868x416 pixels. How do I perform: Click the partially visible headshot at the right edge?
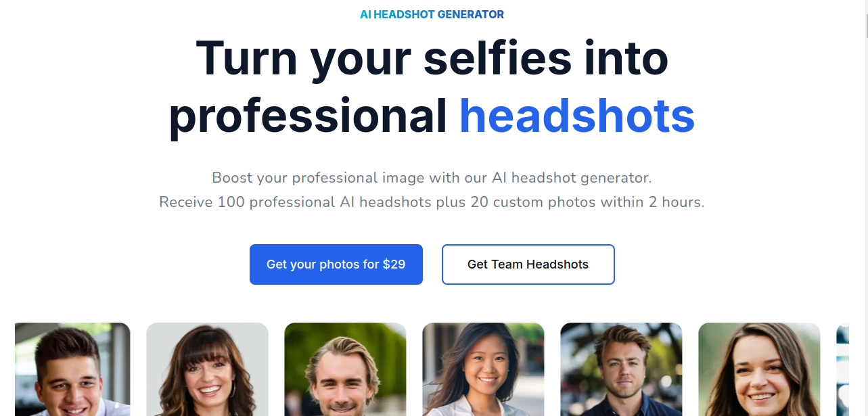pyautogui.click(x=842, y=369)
